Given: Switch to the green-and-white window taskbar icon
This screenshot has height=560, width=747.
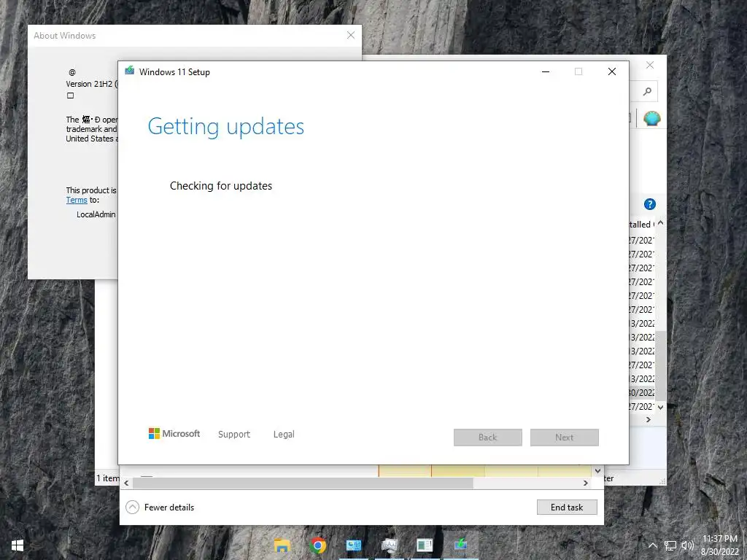Looking at the screenshot, I should coord(425,545).
